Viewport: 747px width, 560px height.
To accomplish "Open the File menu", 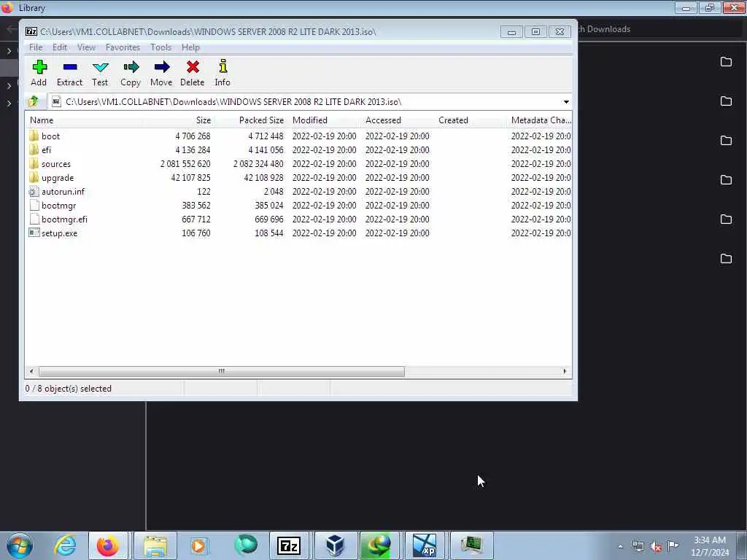I will (x=36, y=47).
